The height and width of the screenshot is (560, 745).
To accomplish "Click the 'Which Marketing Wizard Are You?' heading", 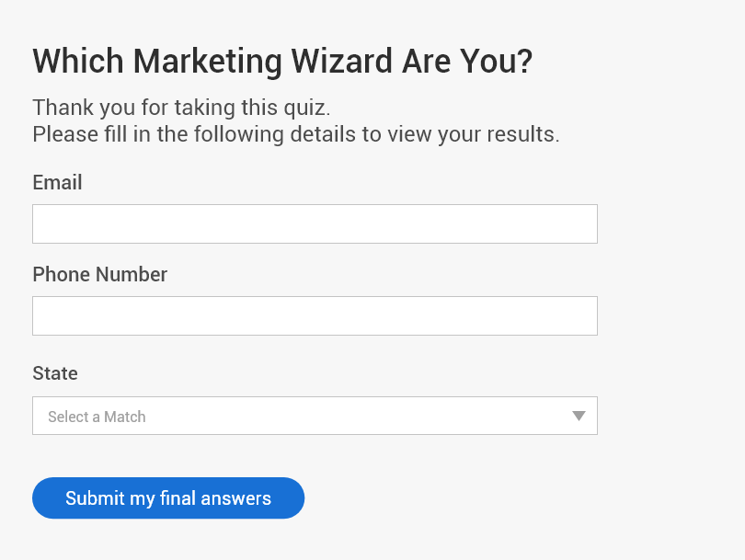I will pos(282,62).
